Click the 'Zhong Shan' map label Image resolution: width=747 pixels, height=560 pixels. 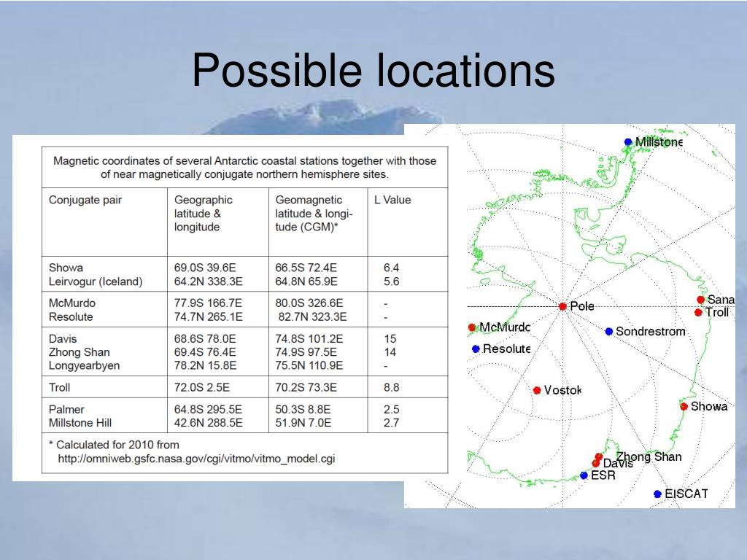(649, 456)
